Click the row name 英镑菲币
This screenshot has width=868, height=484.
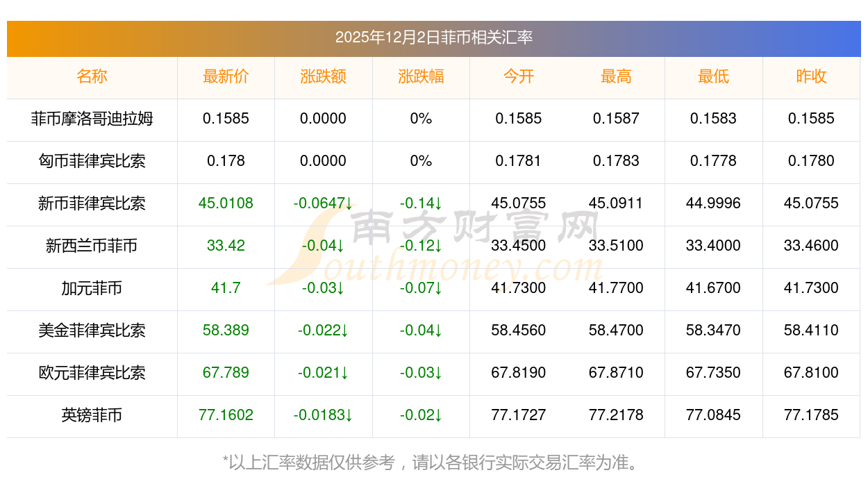click(x=92, y=415)
